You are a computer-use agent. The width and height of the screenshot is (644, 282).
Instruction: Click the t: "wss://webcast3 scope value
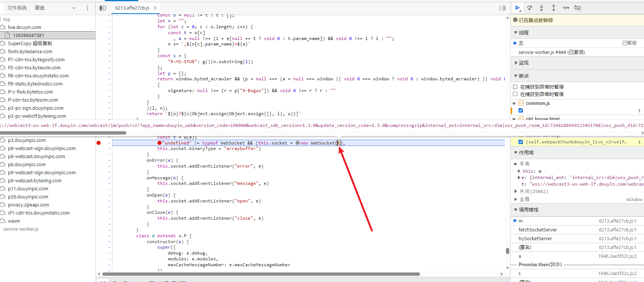tap(583, 184)
